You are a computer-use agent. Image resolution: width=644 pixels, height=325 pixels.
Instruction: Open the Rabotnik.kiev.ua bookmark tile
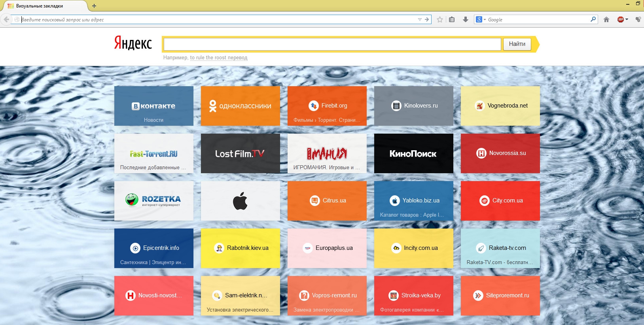[241, 248]
